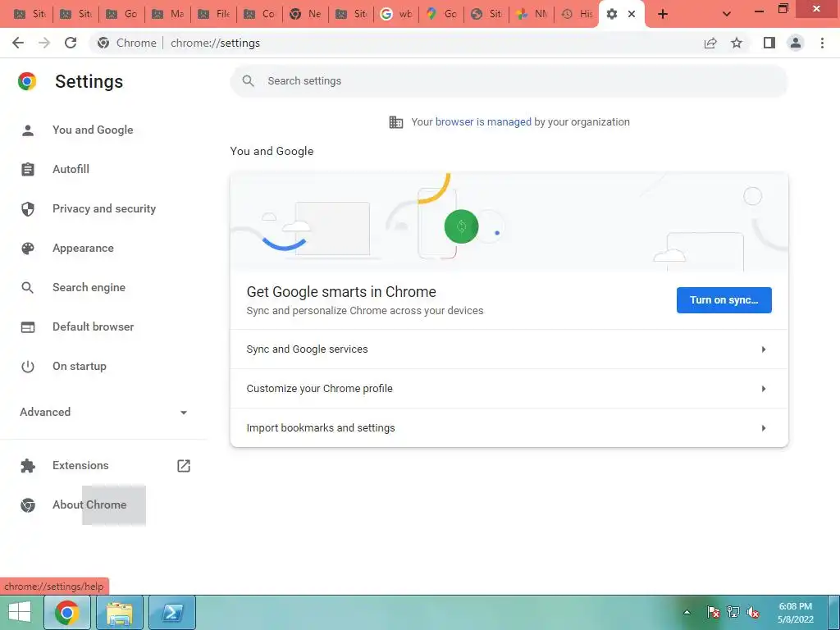This screenshot has height=630, width=840.
Task: Close the Settings tab
Action: tap(632, 14)
